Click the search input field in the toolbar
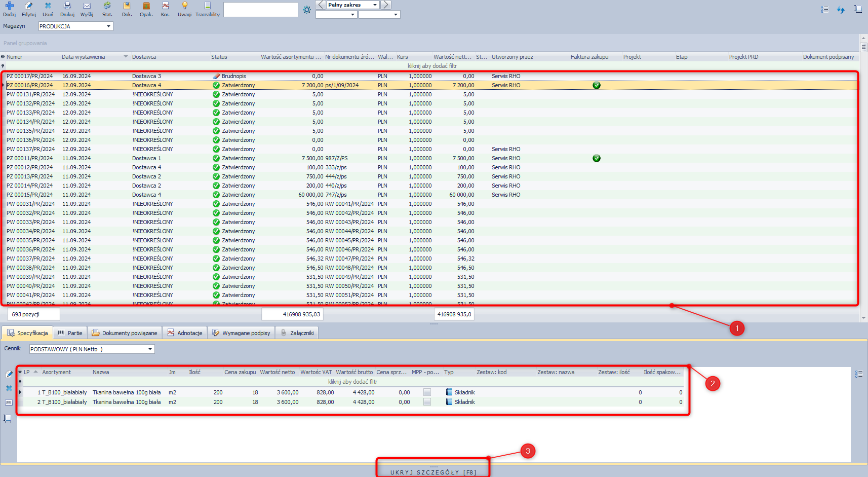868x477 pixels. (x=260, y=10)
